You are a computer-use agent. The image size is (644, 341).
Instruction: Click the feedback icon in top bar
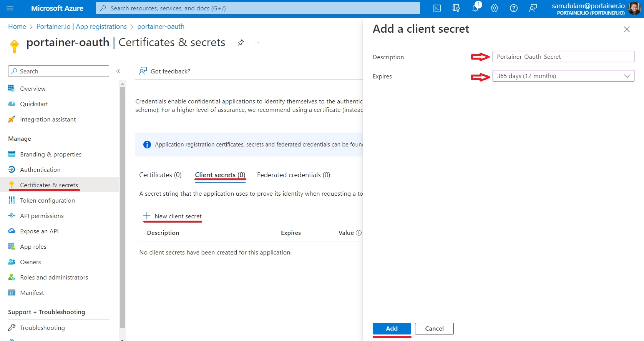click(533, 8)
